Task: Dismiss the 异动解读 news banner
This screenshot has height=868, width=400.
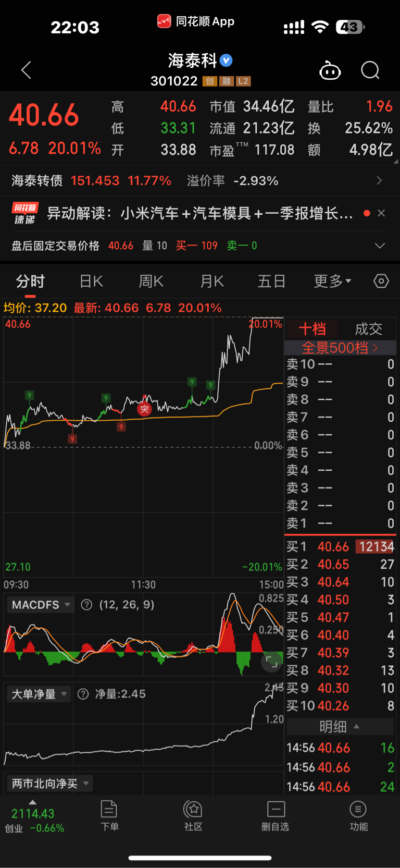Action: [381, 213]
